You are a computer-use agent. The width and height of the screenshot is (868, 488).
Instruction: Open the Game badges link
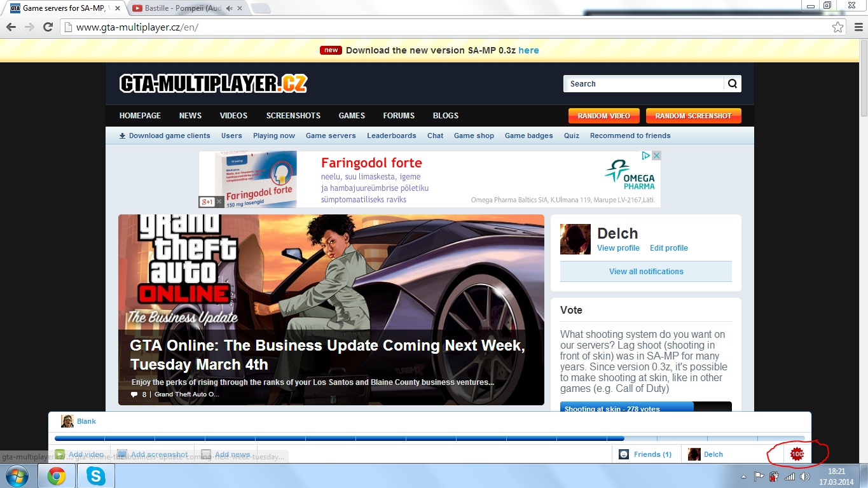pos(529,136)
